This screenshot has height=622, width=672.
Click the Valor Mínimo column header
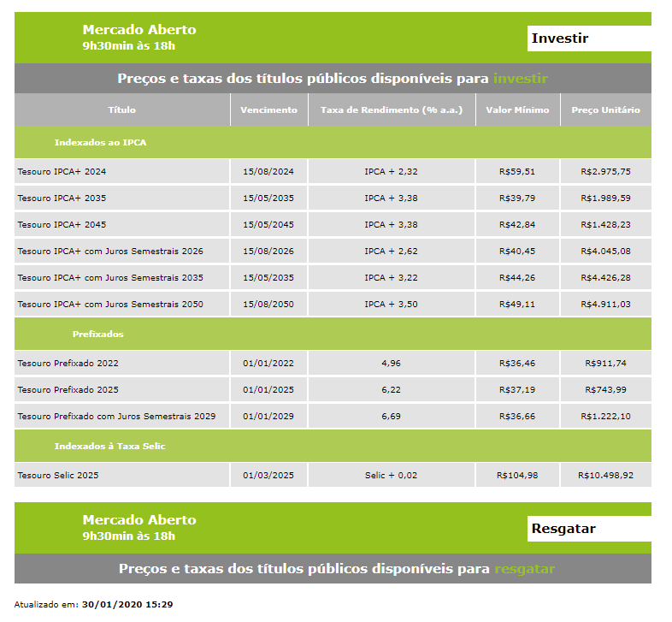517,110
